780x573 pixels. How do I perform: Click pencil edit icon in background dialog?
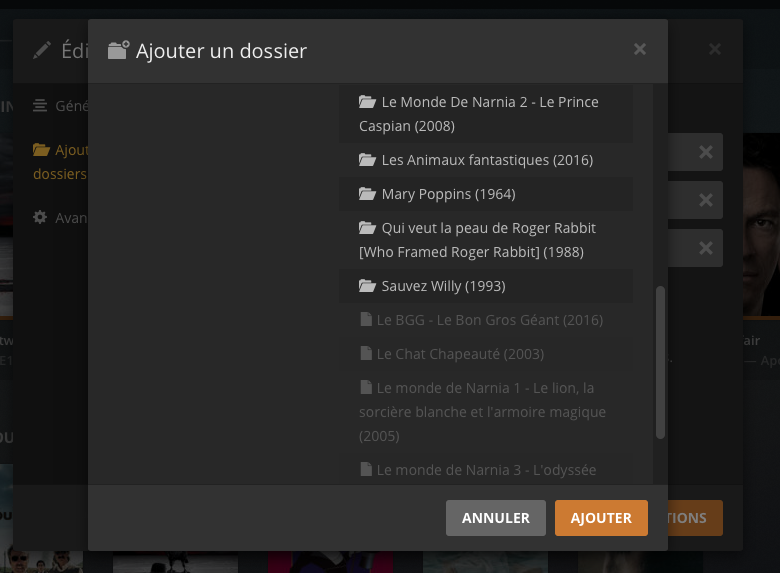pyautogui.click(x=42, y=50)
